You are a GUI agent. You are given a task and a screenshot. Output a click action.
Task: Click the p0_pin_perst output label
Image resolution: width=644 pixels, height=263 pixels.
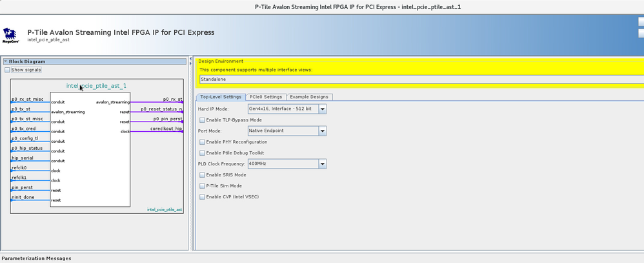click(x=168, y=119)
